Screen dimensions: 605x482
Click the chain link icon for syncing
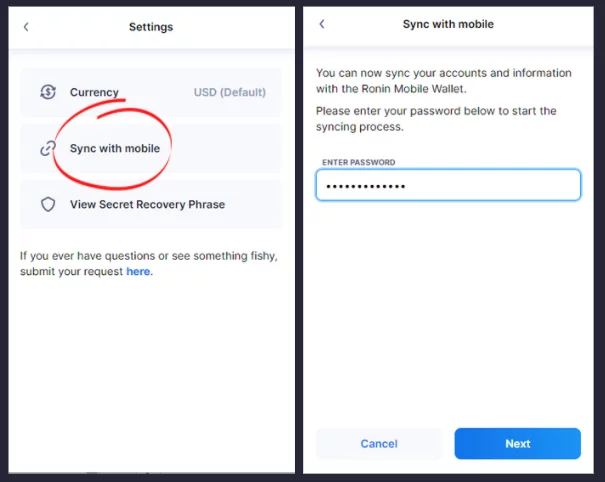coord(47,148)
